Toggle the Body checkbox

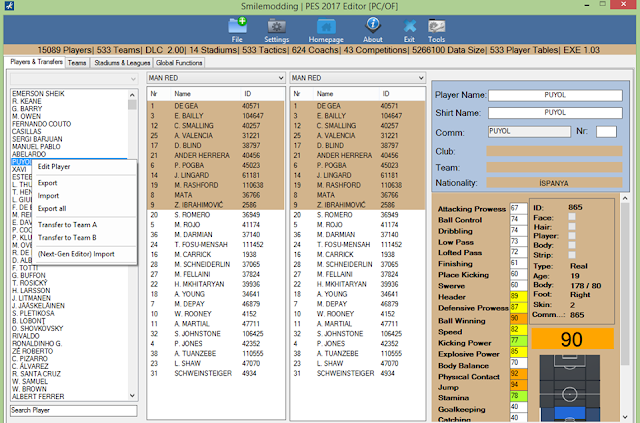point(572,245)
